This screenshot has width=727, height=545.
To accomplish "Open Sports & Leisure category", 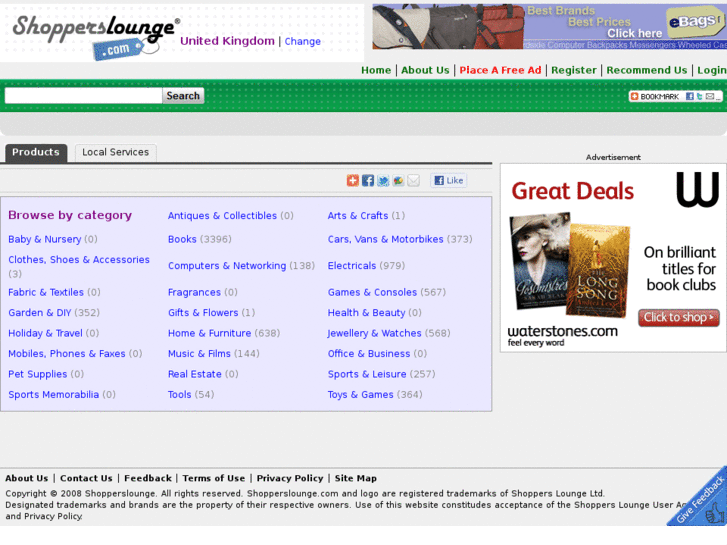I will (x=367, y=374).
